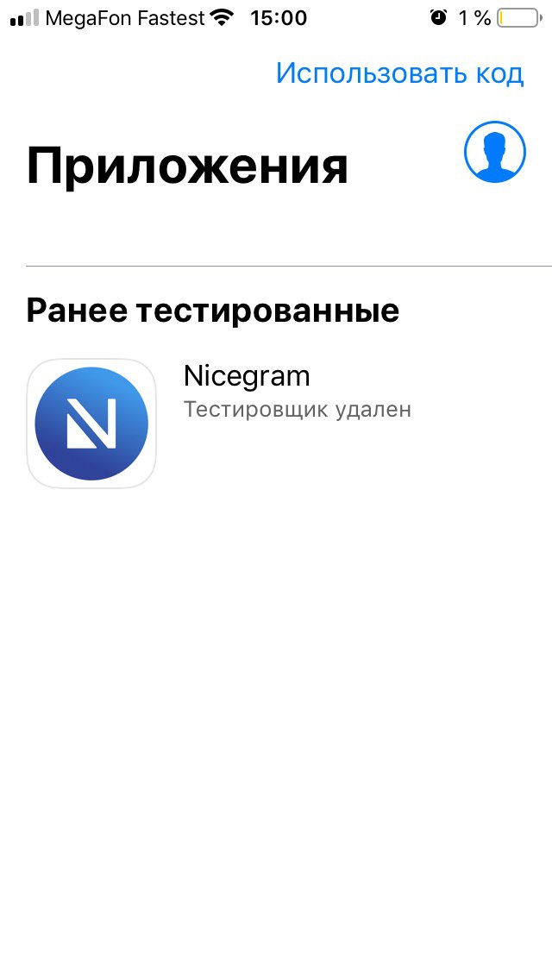Viewport: 552px width, 980px height.
Task: Click empty space right of Nicegram row
Action: tap(481, 423)
